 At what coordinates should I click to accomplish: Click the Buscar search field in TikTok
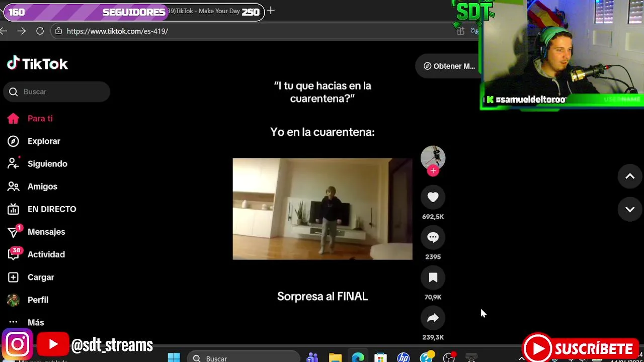point(56,92)
